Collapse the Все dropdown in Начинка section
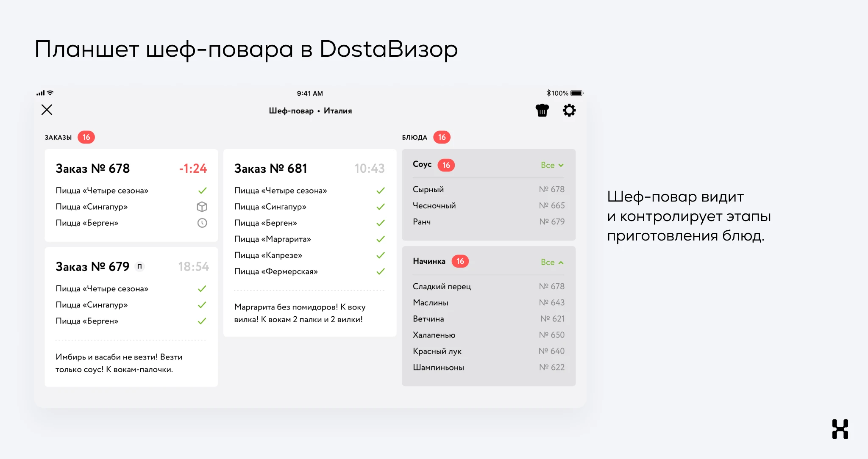868x459 pixels. 552,262
